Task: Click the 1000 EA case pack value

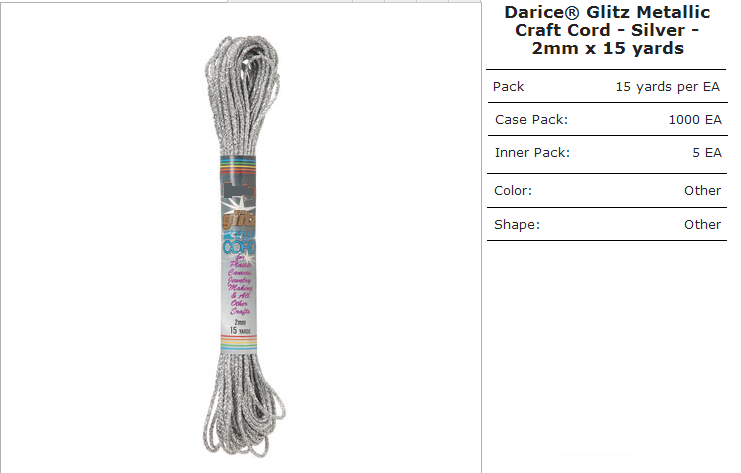Action: (x=695, y=120)
